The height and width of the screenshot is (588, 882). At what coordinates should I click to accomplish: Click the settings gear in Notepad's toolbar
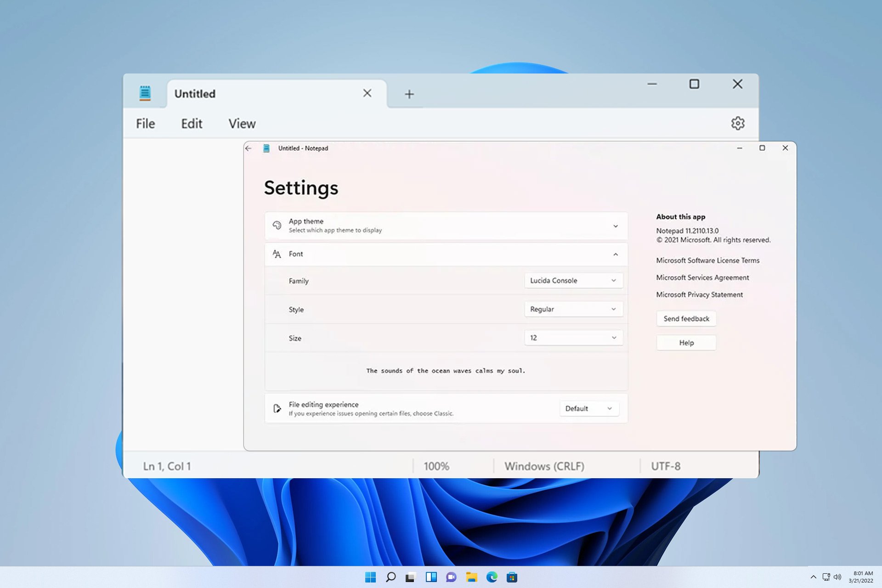point(737,123)
